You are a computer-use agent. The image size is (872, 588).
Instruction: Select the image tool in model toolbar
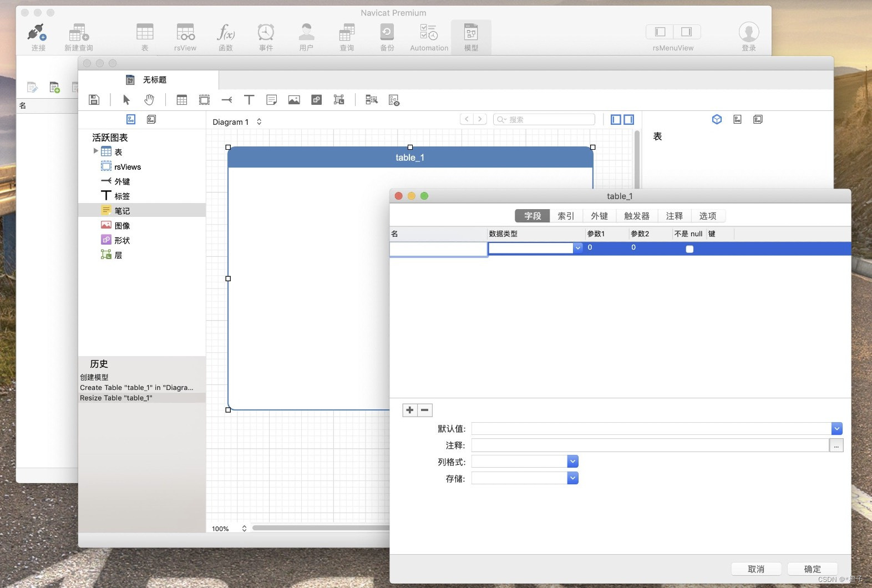coord(294,100)
